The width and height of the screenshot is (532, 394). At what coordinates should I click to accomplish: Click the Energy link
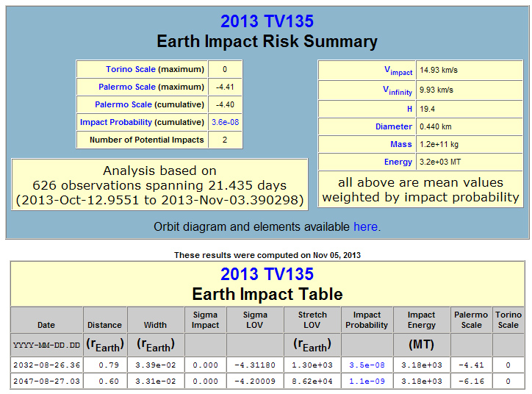(x=398, y=162)
